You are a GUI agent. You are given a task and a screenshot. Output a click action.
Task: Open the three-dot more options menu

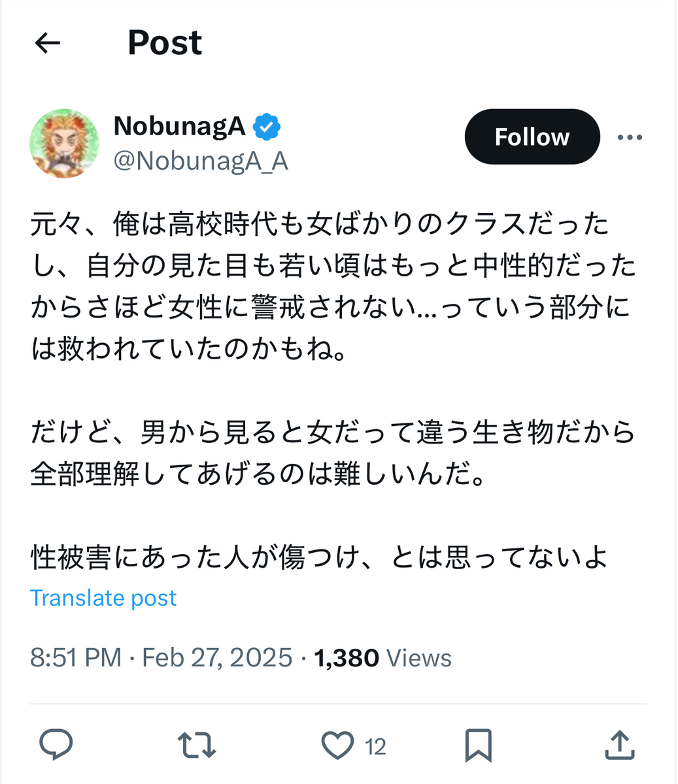click(630, 137)
